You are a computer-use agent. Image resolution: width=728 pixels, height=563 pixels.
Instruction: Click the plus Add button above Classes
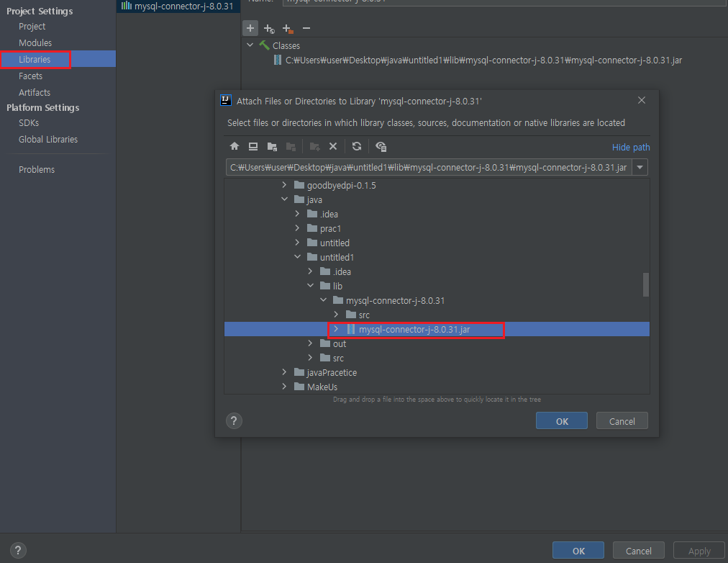250,28
